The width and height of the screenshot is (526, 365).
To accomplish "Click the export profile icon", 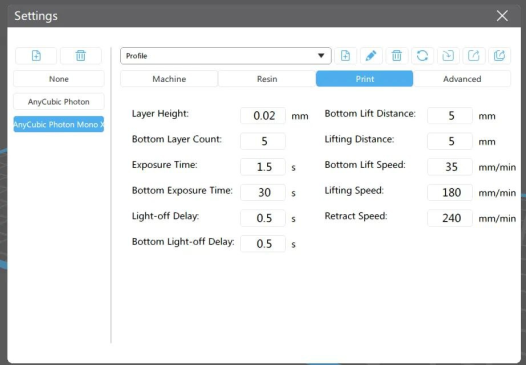I will (474, 56).
